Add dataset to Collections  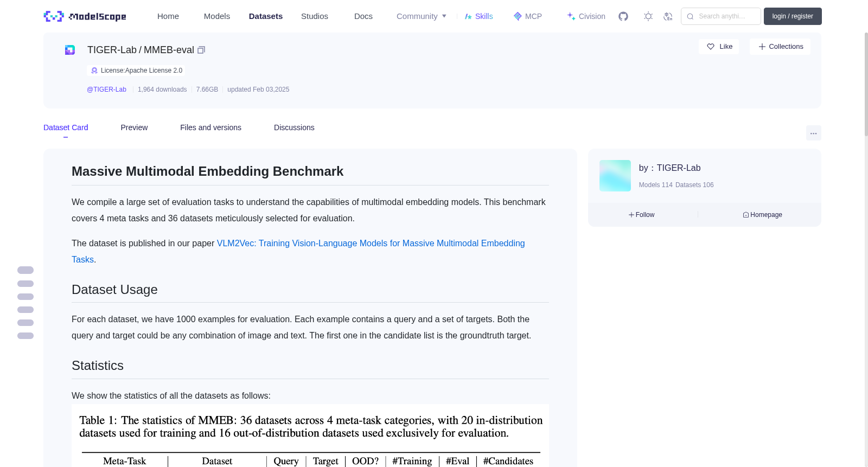point(780,47)
